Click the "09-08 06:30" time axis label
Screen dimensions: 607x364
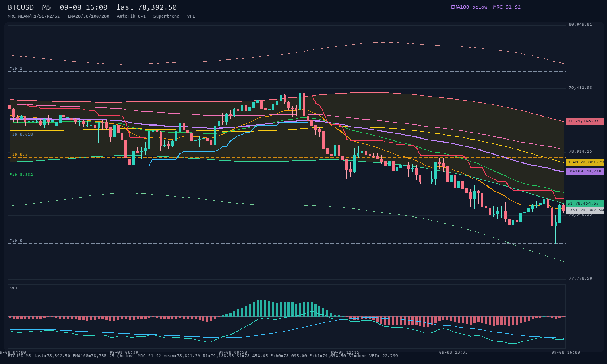tap(124, 352)
